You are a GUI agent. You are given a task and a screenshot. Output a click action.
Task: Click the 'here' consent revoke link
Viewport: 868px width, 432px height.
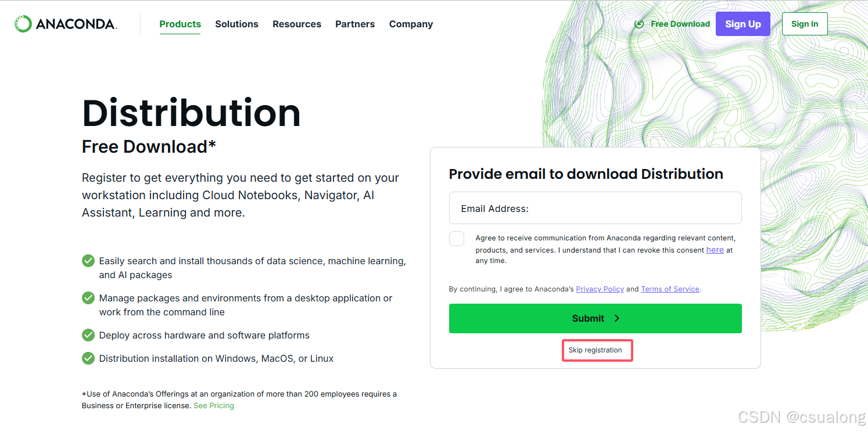pos(715,250)
